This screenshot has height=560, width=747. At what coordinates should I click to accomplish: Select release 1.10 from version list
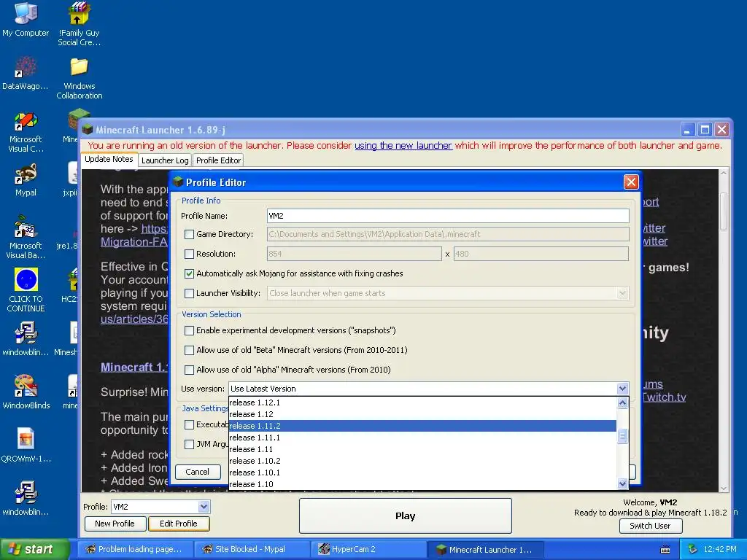(422, 484)
